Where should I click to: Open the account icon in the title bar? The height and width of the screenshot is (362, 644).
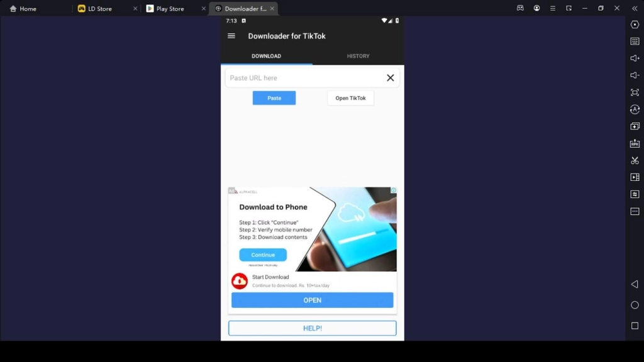point(536,8)
